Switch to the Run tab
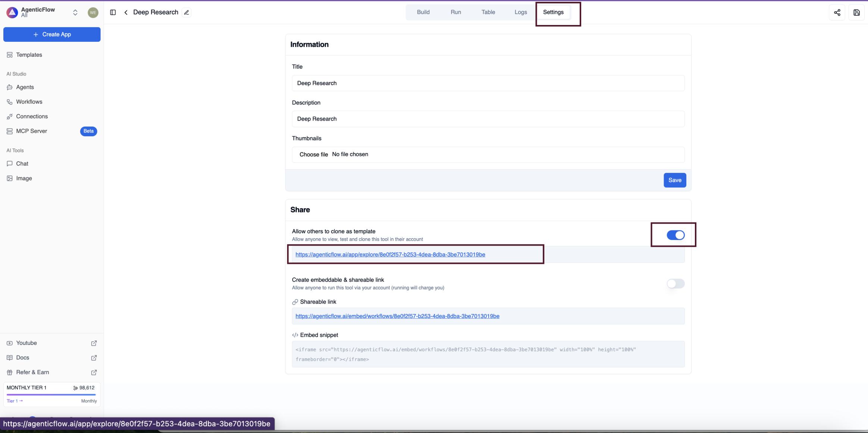Viewport: 868px width, 433px height. pos(455,12)
